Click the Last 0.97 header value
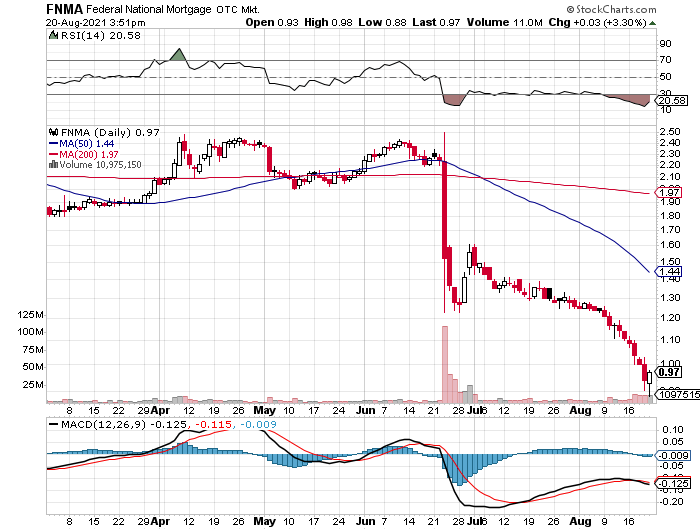The width and height of the screenshot is (700, 530). tap(436, 22)
